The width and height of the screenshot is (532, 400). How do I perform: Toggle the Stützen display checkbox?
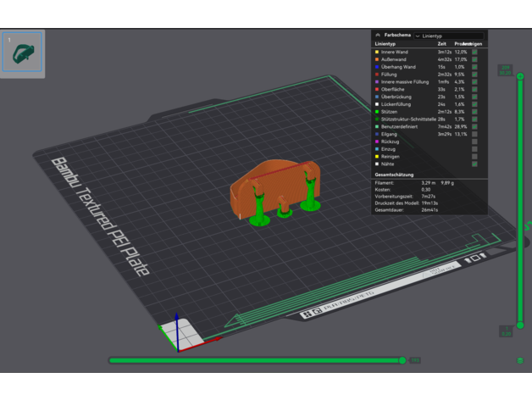pos(475,111)
